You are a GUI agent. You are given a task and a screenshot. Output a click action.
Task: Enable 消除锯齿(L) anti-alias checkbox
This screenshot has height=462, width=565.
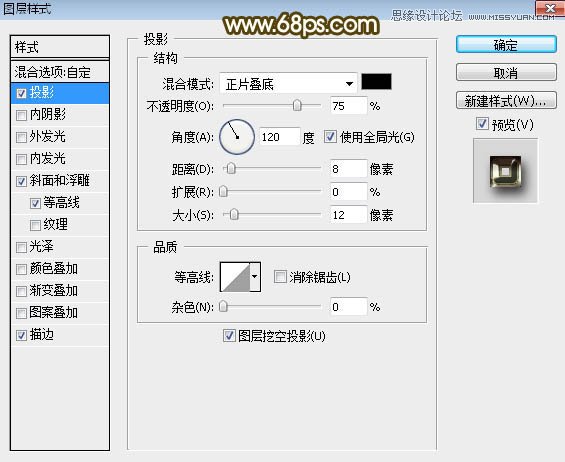click(280, 277)
